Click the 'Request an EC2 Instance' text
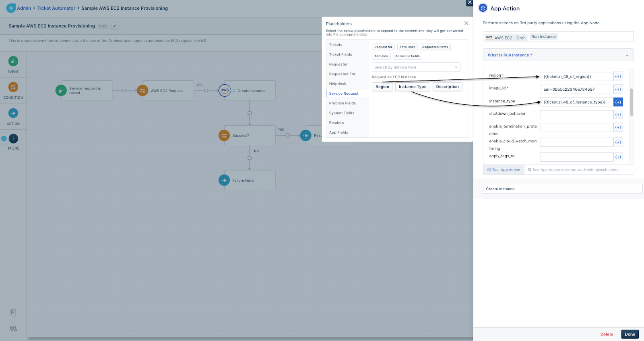644x341 pixels. pos(394,77)
